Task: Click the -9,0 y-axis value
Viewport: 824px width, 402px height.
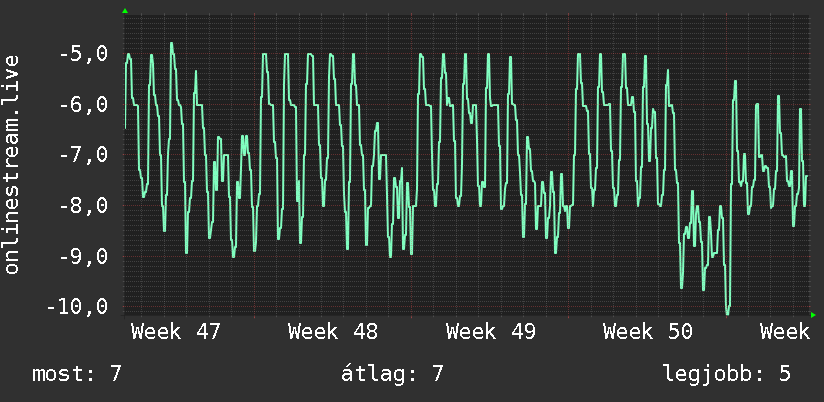Action: [84, 256]
